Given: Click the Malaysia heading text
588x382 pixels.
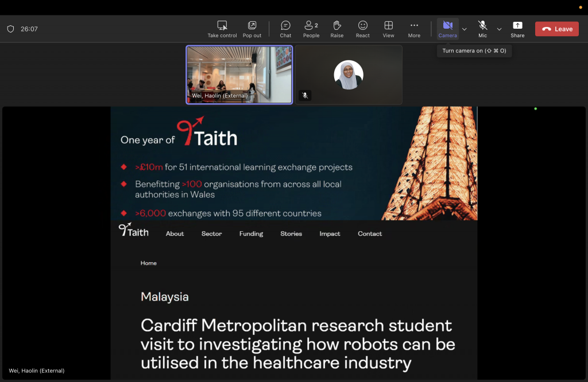Looking at the screenshot, I should point(165,297).
